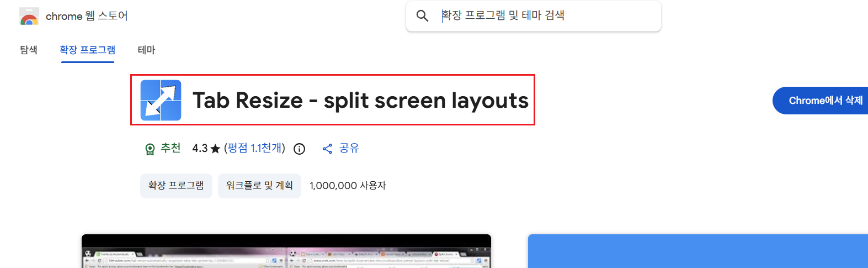The width and height of the screenshot is (868, 268).
Task: Click the chrome 웹 스토어 title text
Action: (87, 16)
